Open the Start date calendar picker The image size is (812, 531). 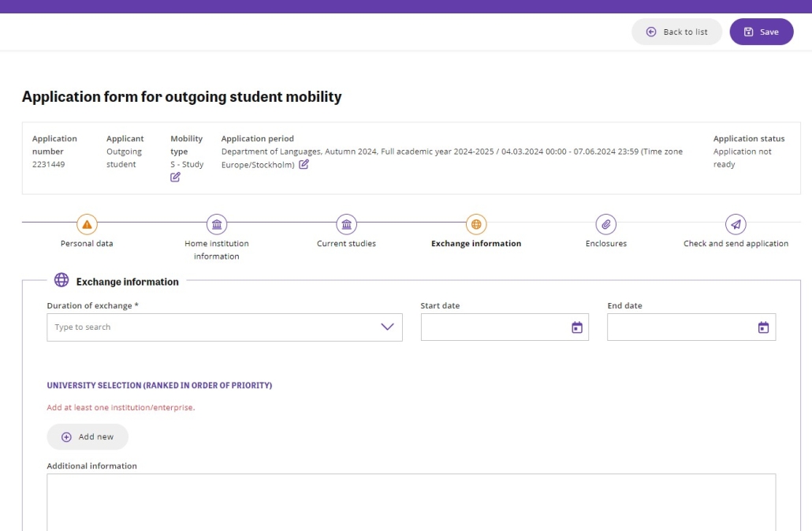(x=576, y=327)
